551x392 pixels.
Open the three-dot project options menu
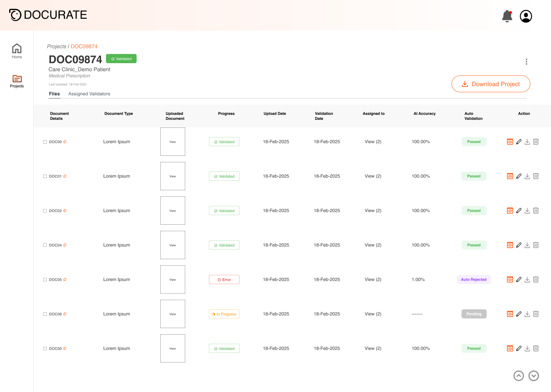(527, 62)
